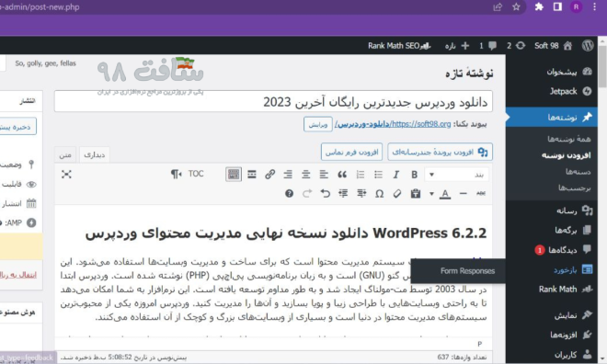
Task: Open Plugins in the admin sidebar
Action: [552, 335]
